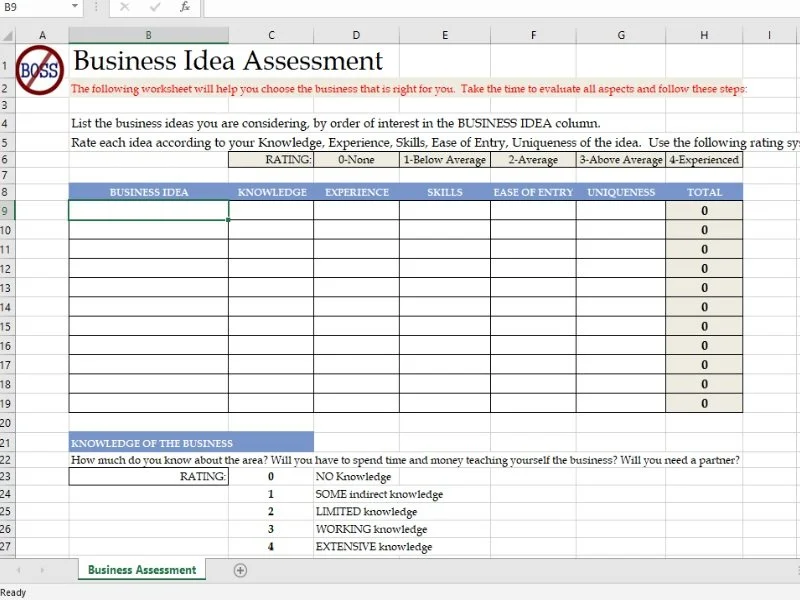Click the KNOWLEDGE table header
This screenshot has height=600, width=800.
coord(271,192)
